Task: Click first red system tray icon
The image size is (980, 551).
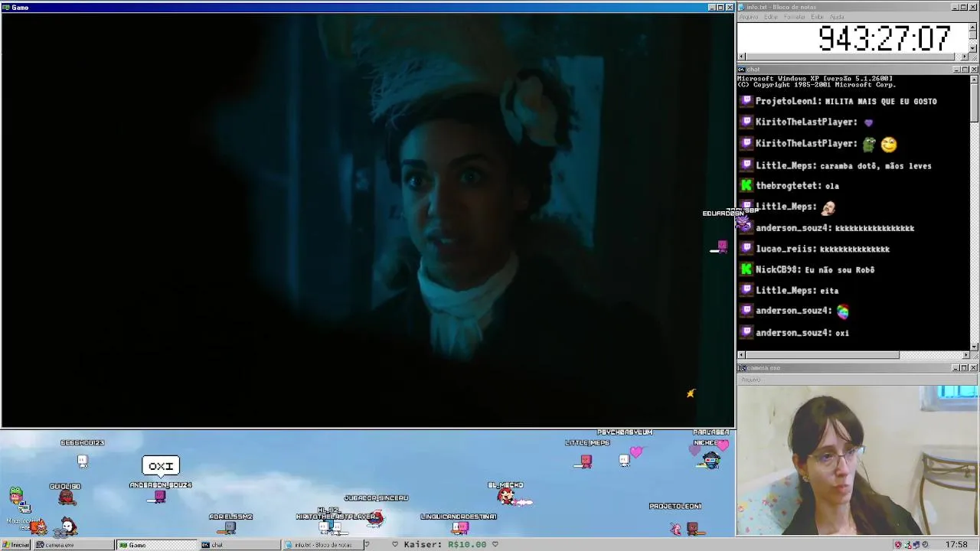Action: pyautogui.click(x=898, y=545)
